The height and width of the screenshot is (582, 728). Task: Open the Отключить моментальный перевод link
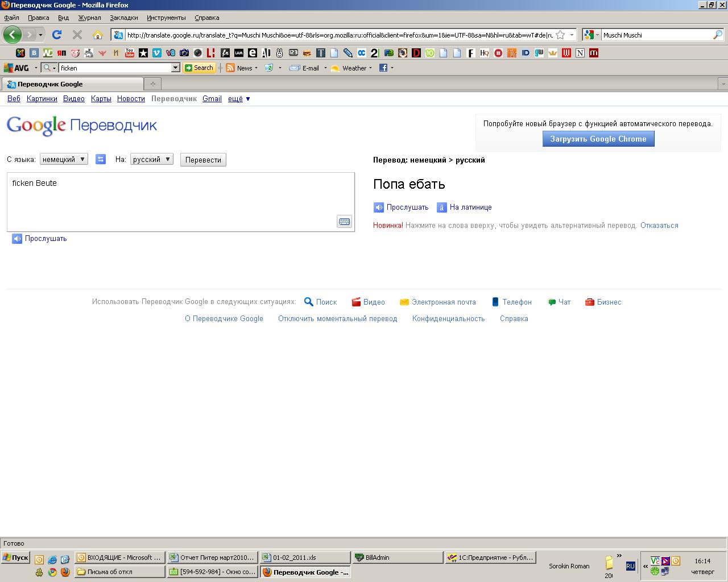[338, 319]
